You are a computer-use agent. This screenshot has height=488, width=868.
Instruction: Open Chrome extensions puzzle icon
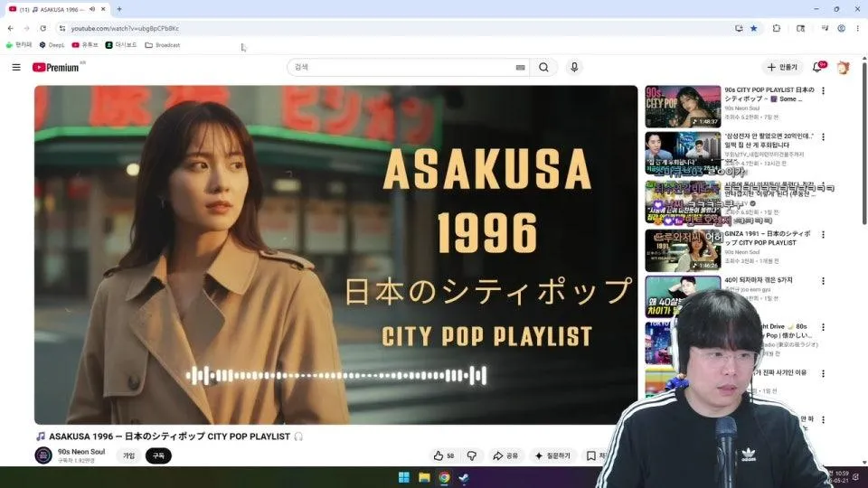tap(776, 28)
